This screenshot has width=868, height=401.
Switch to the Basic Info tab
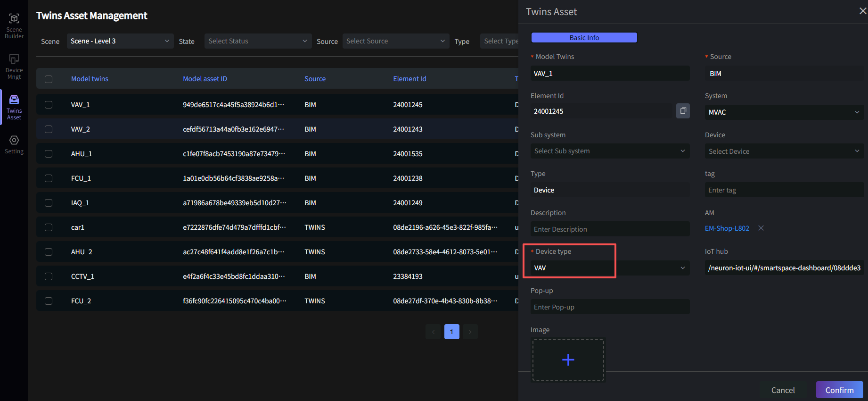[584, 38]
